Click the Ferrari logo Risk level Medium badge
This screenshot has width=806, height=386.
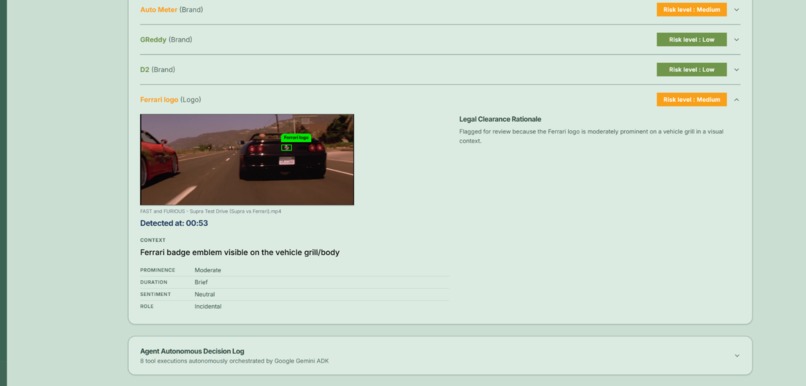coord(691,100)
